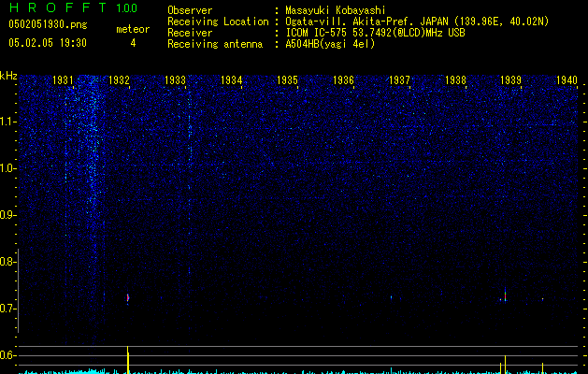The width and height of the screenshot is (588, 374).
Task: Click the 0.9 kHz axis label
Action: [7, 215]
